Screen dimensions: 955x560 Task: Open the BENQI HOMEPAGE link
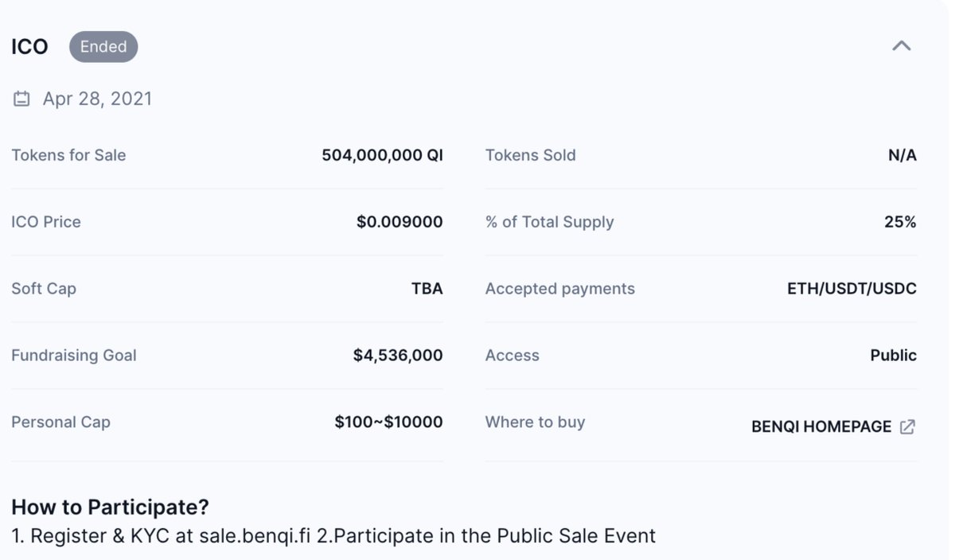tap(821, 427)
